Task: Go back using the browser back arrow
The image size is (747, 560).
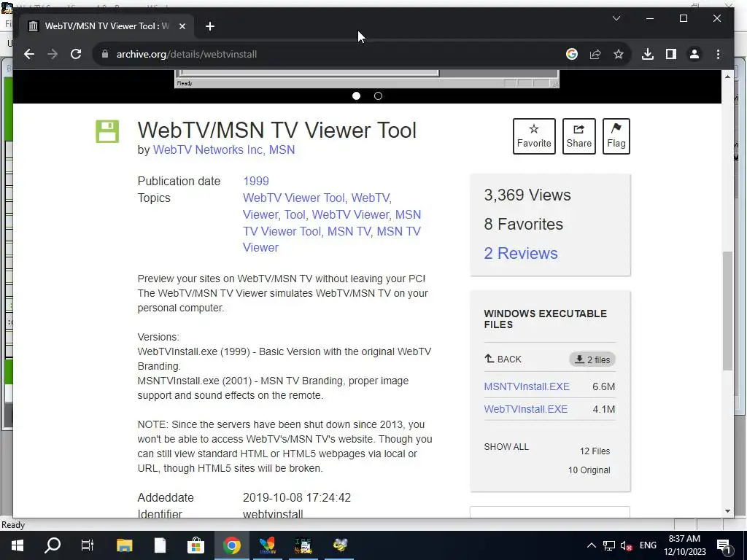Action: [x=29, y=54]
